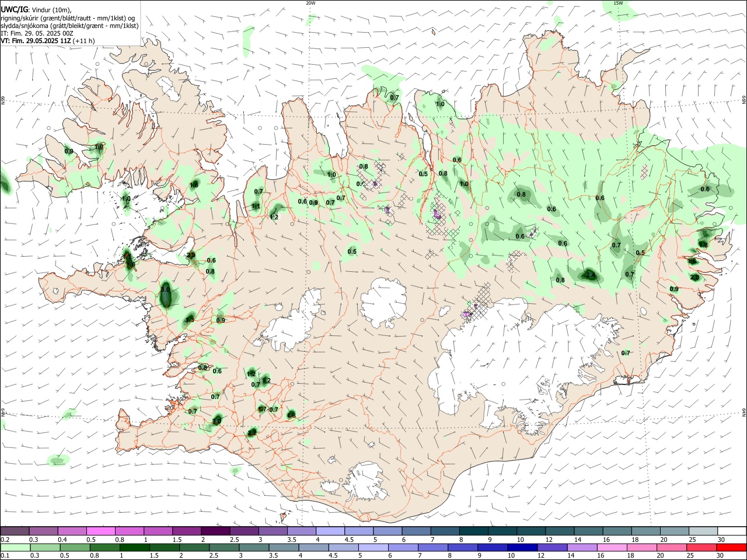The width and height of the screenshot is (747, 560).
Task: Click the white swatch labeled 30, top legend row
Action: [x=731, y=531]
